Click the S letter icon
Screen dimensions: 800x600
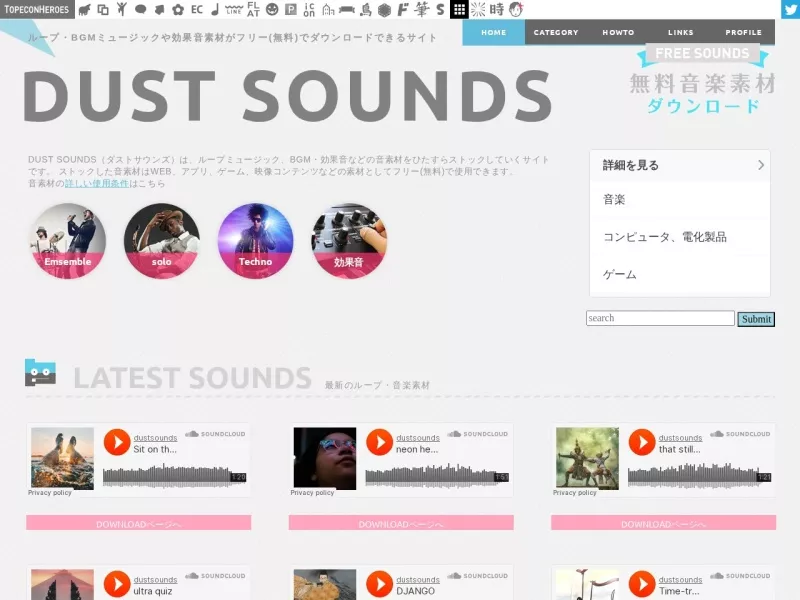[440, 9]
